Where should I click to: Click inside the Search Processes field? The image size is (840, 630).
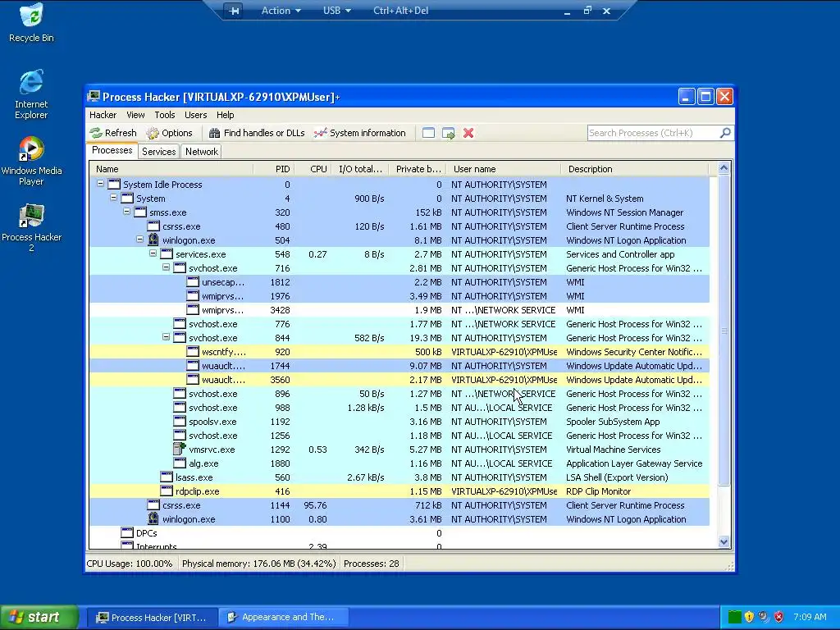pos(654,133)
